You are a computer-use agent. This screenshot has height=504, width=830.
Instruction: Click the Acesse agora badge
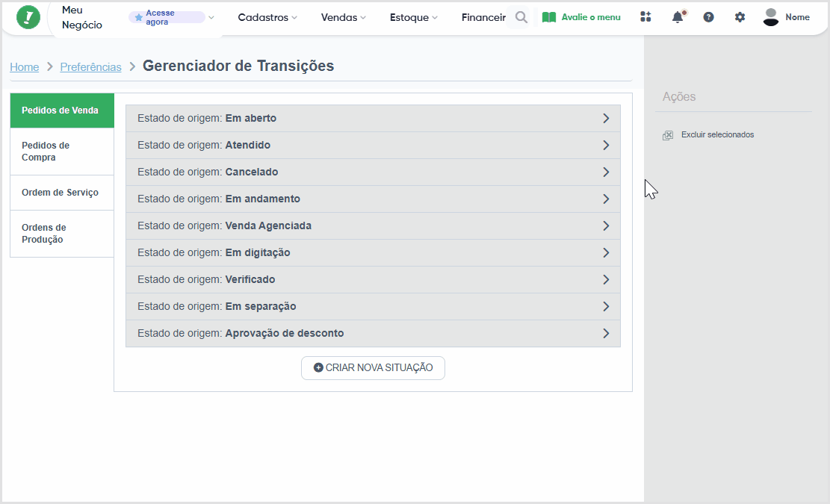point(167,17)
